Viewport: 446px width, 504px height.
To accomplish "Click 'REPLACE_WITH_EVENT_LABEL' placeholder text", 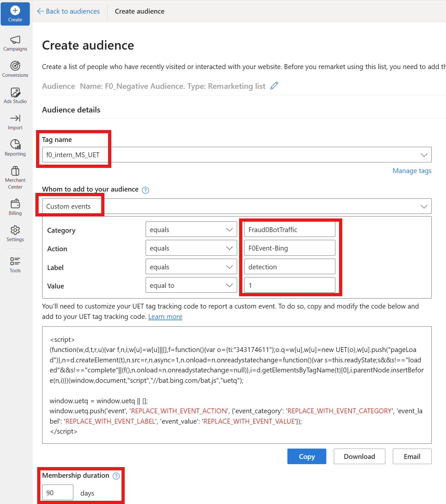I will pyautogui.click(x=111, y=422).
